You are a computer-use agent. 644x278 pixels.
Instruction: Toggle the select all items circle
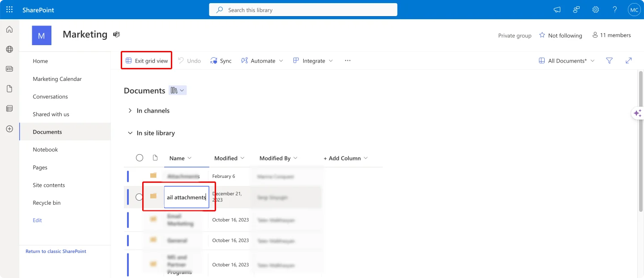pos(140,158)
